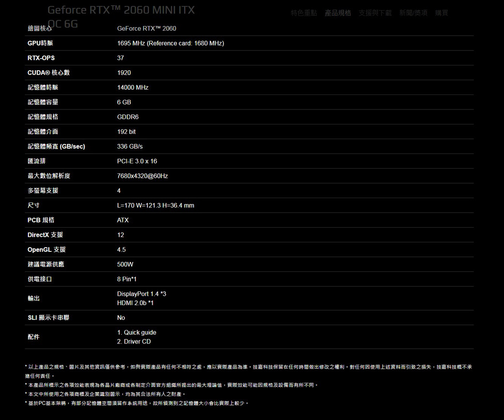Click the GDDR6 memory type value
This screenshot has height=420, width=504.
pyautogui.click(x=128, y=117)
